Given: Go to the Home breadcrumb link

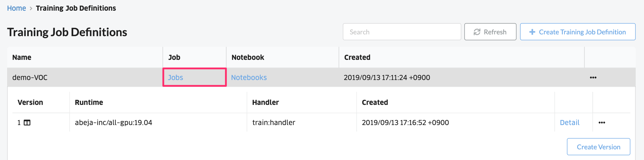Looking at the screenshot, I should (x=17, y=8).
